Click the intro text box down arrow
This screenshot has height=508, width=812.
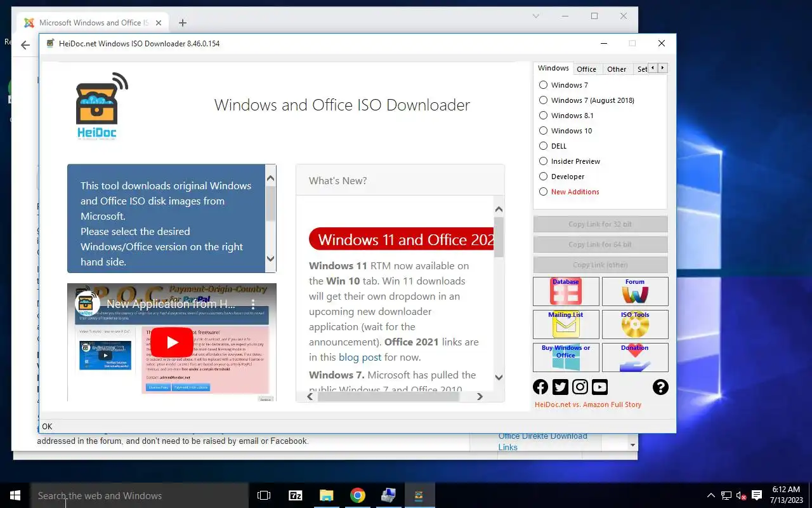[271, 258]
